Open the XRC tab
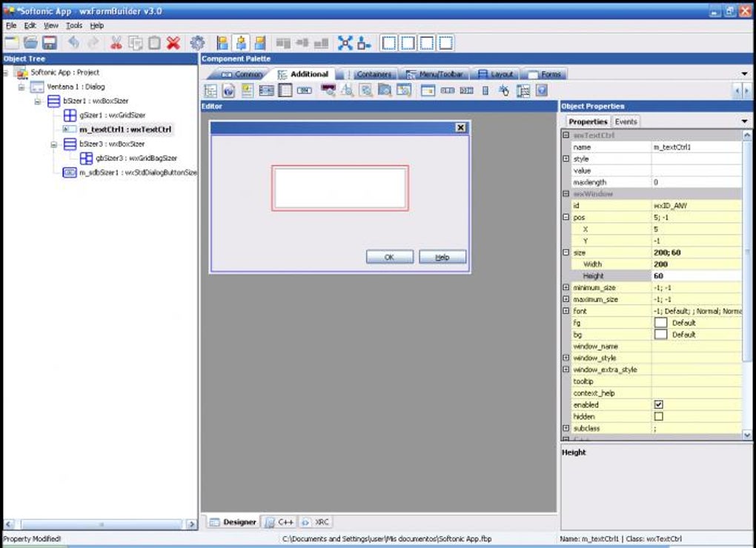The height and width of the screenshot is (548, 756). pyautogui.click(x=316, y=522)
